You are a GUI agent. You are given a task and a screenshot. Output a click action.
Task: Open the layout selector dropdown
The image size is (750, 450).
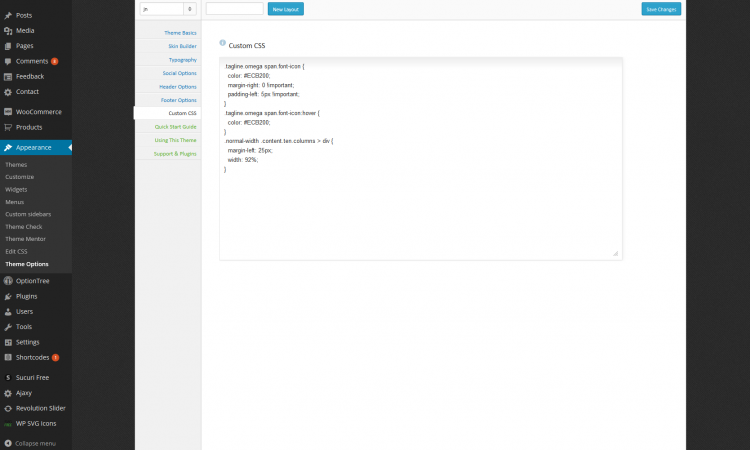168,9
